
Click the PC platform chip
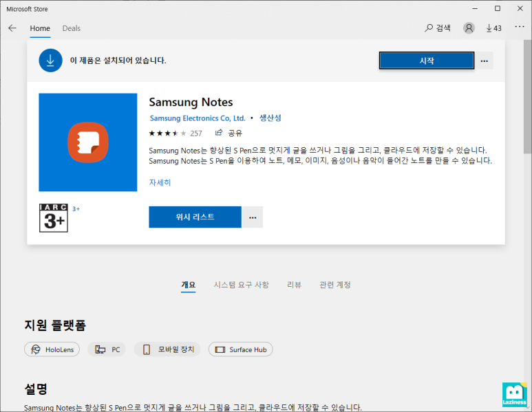[x=107, y=349]
